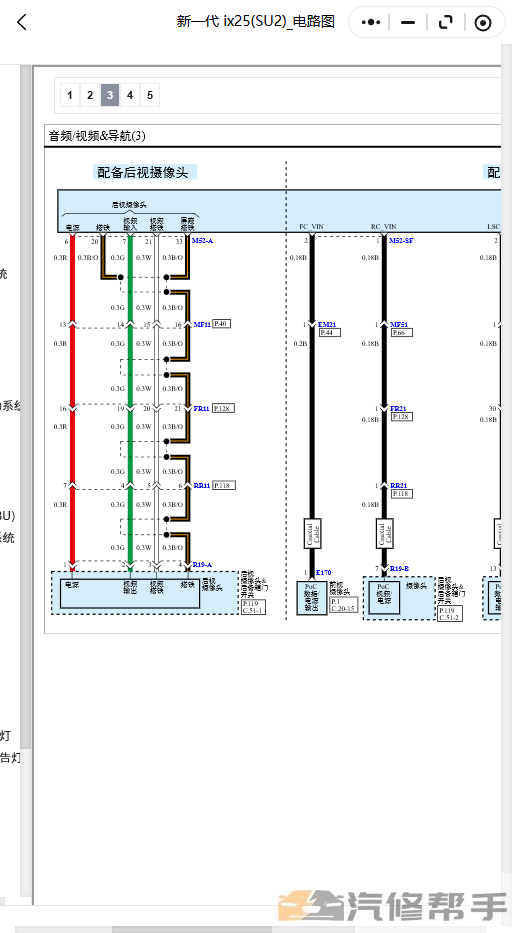Screen dimensions: 512x933
Task: Open the RR11 connector link
Action: (x=202, y=486)
